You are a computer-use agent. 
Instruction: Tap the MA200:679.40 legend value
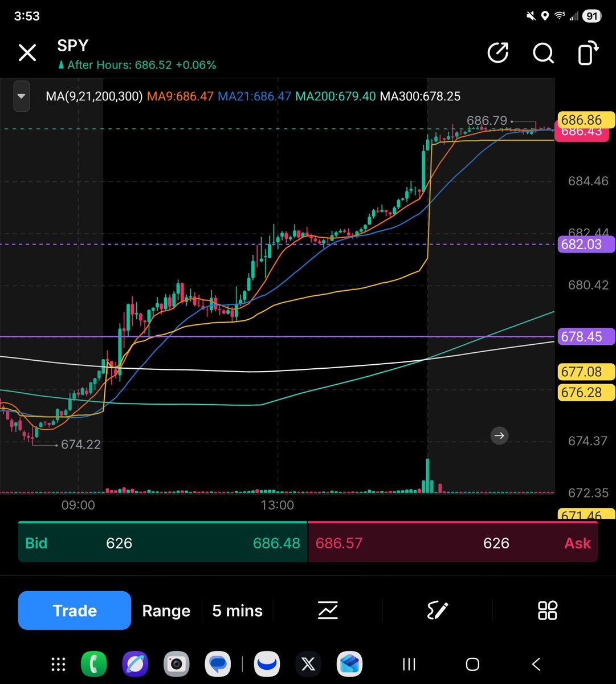[335, 96]
